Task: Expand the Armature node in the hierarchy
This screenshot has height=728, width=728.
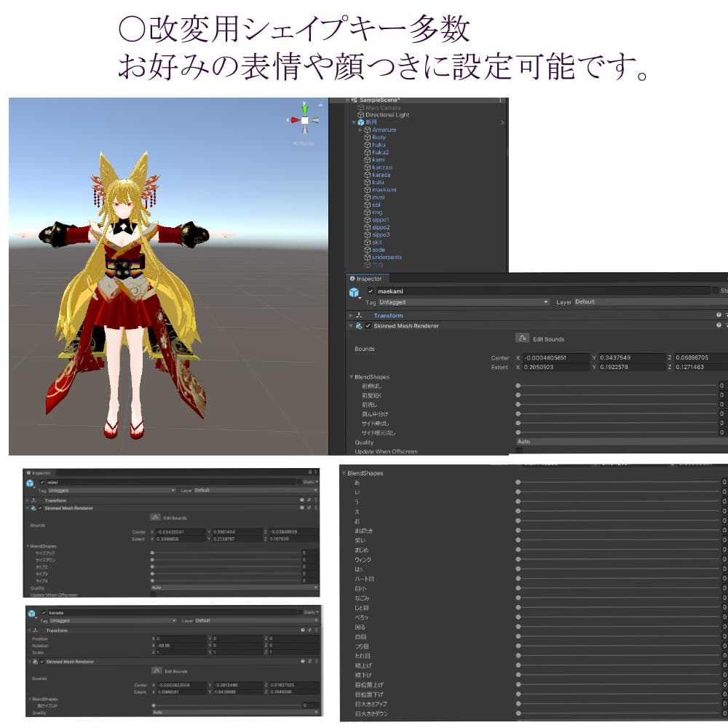Action: [361, 130]
